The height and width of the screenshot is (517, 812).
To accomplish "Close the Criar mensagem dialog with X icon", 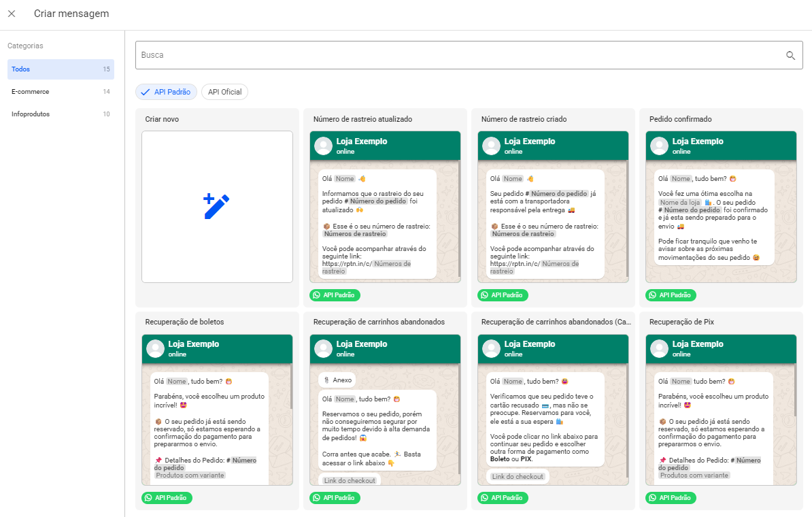I will [x=12, y=14].
